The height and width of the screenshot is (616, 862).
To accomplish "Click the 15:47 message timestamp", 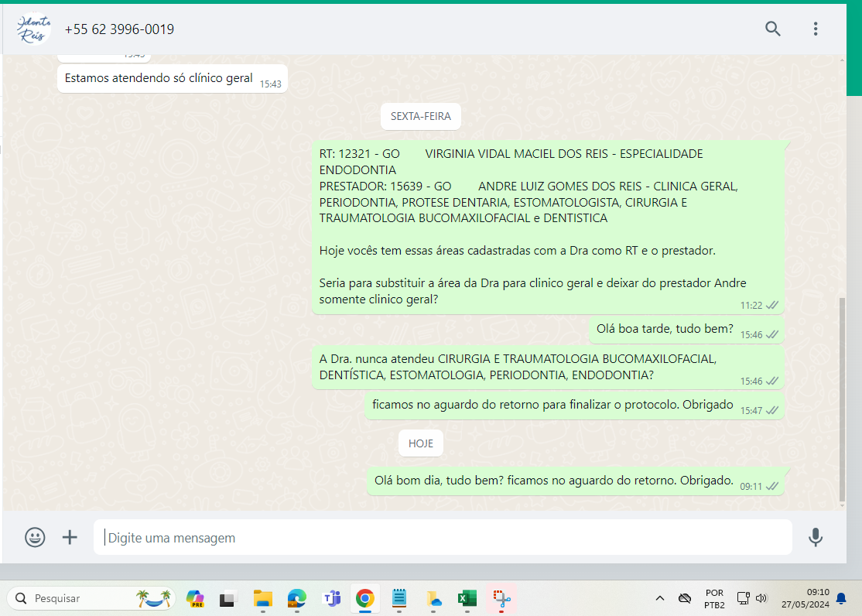I will click(x=751, y=411).
